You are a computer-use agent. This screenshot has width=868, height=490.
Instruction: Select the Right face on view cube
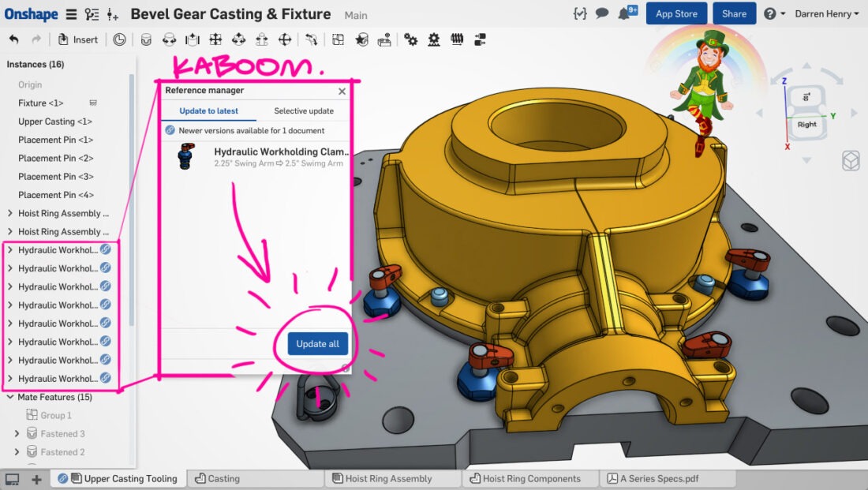pyautogui.click(x=806, y=125)
